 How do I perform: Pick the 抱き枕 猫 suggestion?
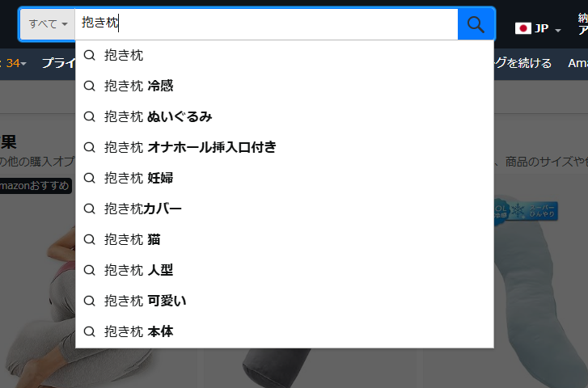pyautogui.click(x=284, y=239)
